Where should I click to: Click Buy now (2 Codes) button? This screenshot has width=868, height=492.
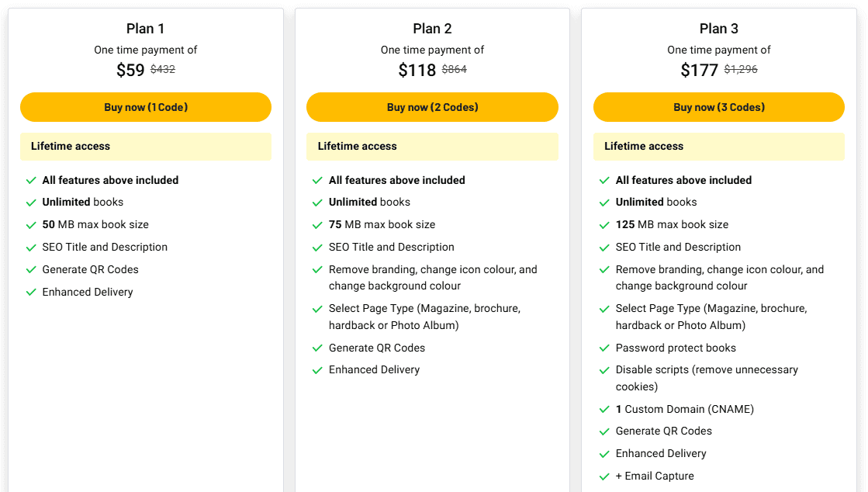pos(432,107)
